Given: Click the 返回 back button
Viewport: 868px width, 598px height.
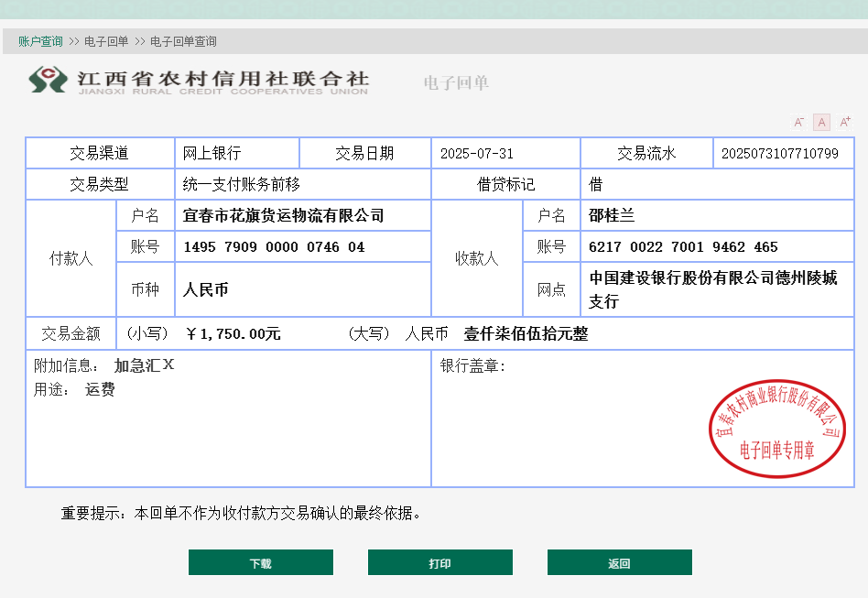Looking at the screenshot, I should point(620,562).
